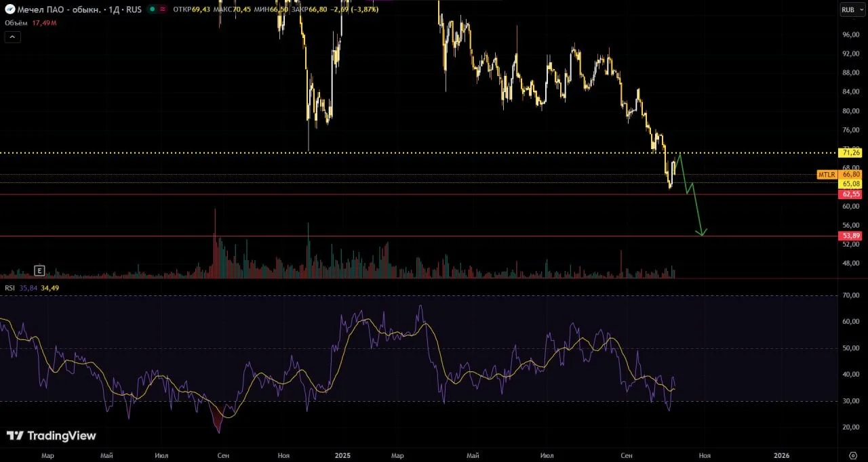Open the RUB currency dropdown

click(848, 9)
